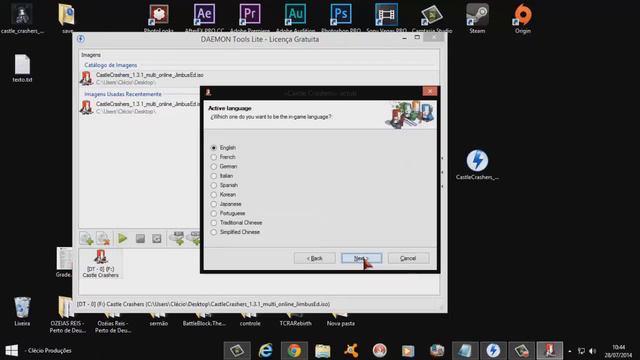
Task: Open Lixeira recycle bin
Action: coord(22,311)
